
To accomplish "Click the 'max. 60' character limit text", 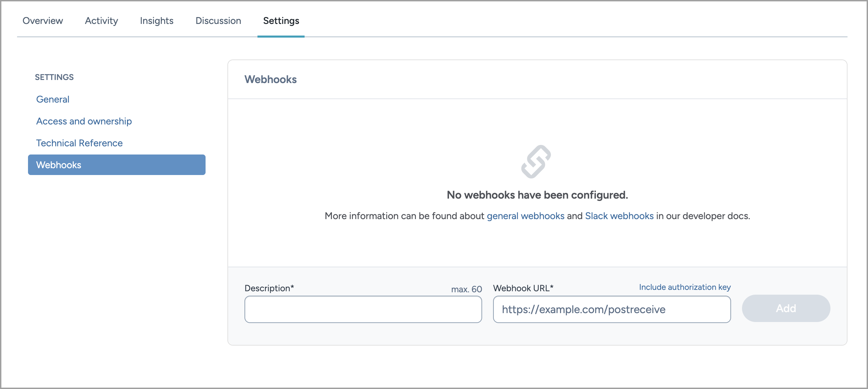I will [x=466, y=289].
